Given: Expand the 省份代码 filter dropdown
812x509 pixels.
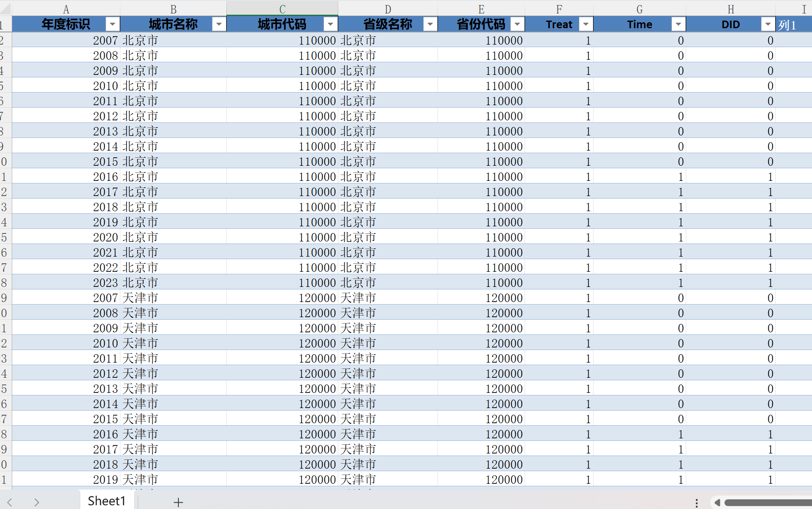Looking at the screenshot, I should pos(517,24).
